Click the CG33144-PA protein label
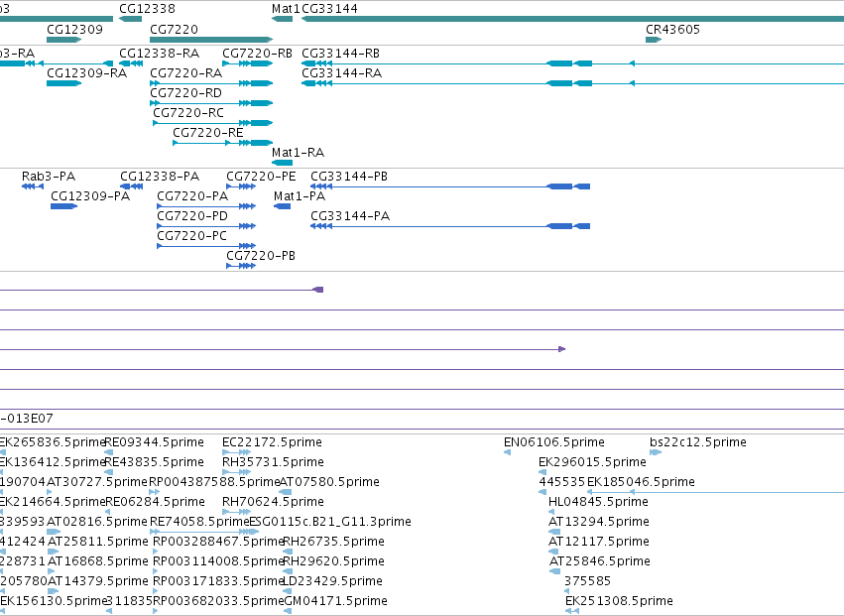This screenshot has height=616, width=844. 350,216
